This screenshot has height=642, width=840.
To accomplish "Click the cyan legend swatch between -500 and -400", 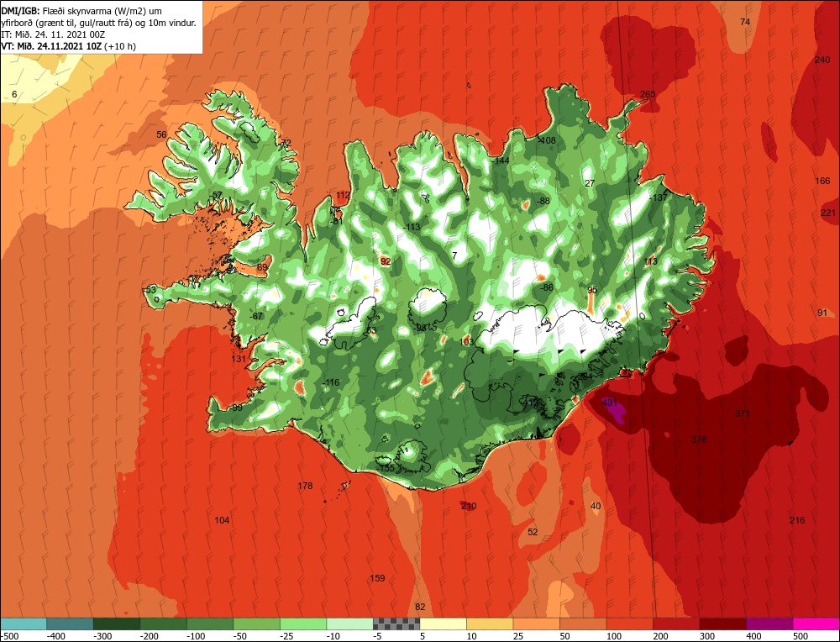I will 23,624.
